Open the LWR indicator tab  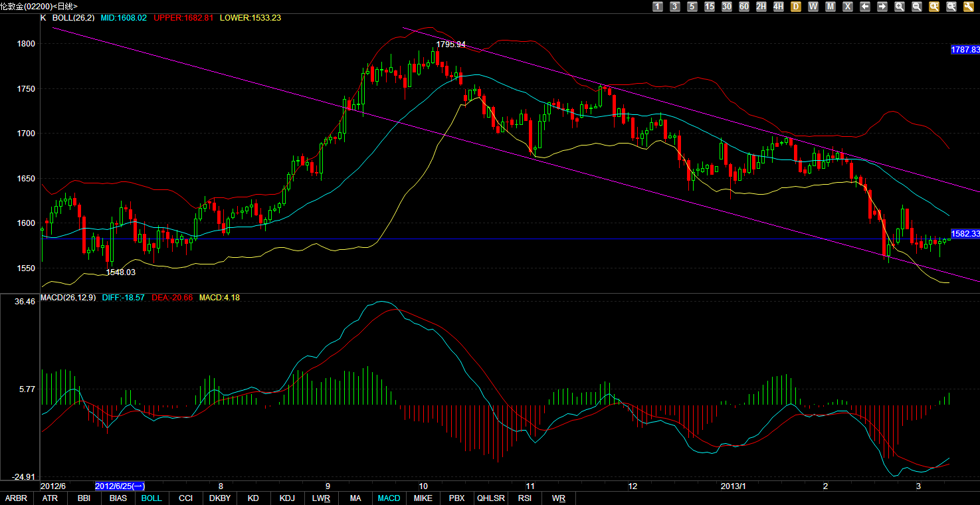[321, 498]
